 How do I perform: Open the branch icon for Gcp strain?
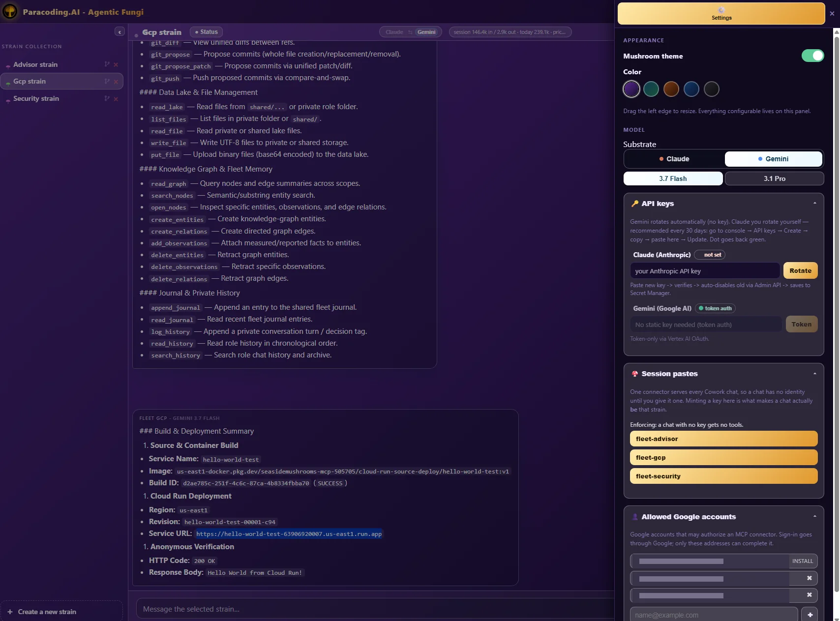coord(107,82)
